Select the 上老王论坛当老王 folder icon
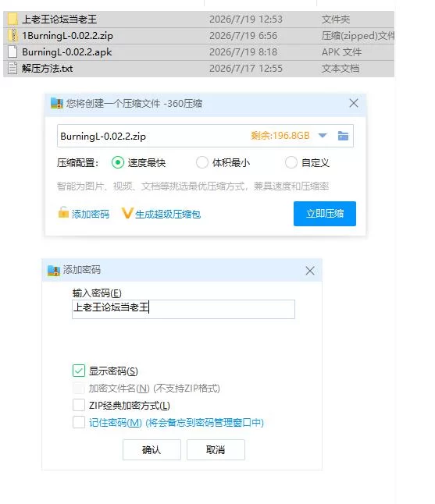435x504 pixels. click(x=12, y=19)
